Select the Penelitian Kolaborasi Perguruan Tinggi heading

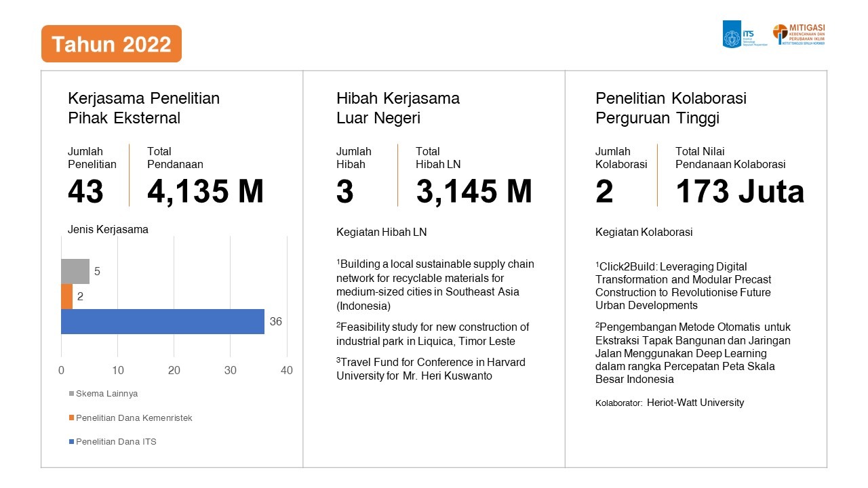pos(671,108)
